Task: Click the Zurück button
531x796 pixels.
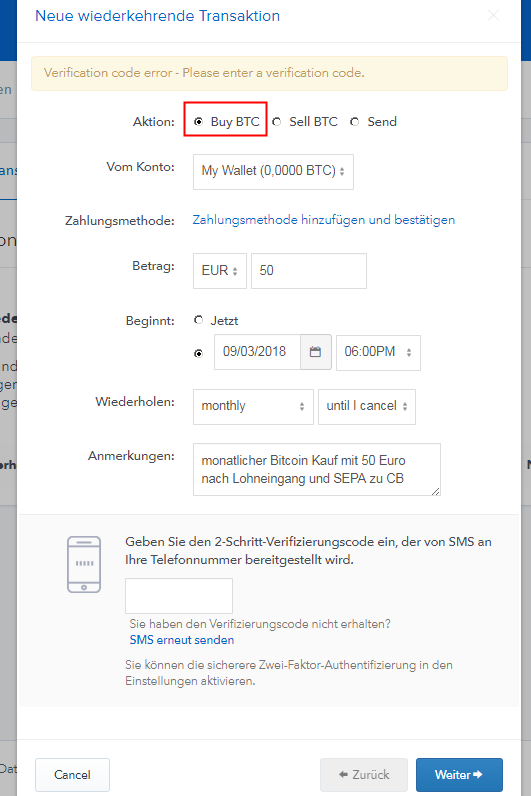Action: click(x=364, y=775)
